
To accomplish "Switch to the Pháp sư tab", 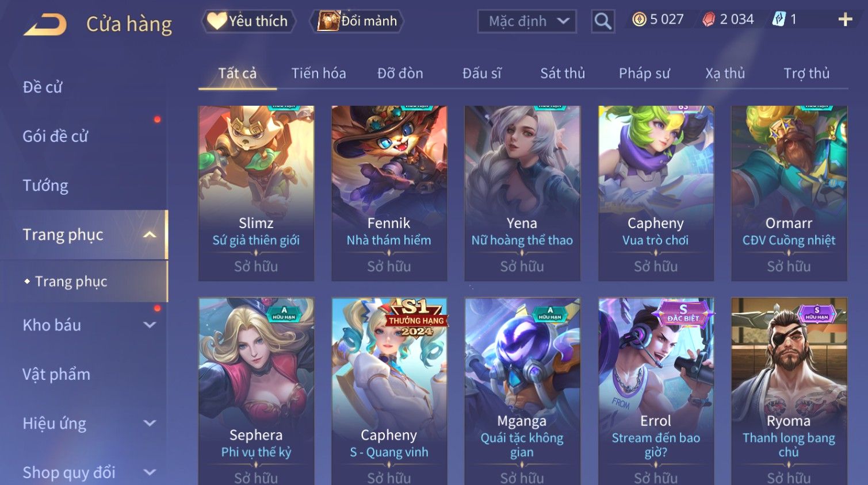I will pyautogui.click(x=644, y=74).
